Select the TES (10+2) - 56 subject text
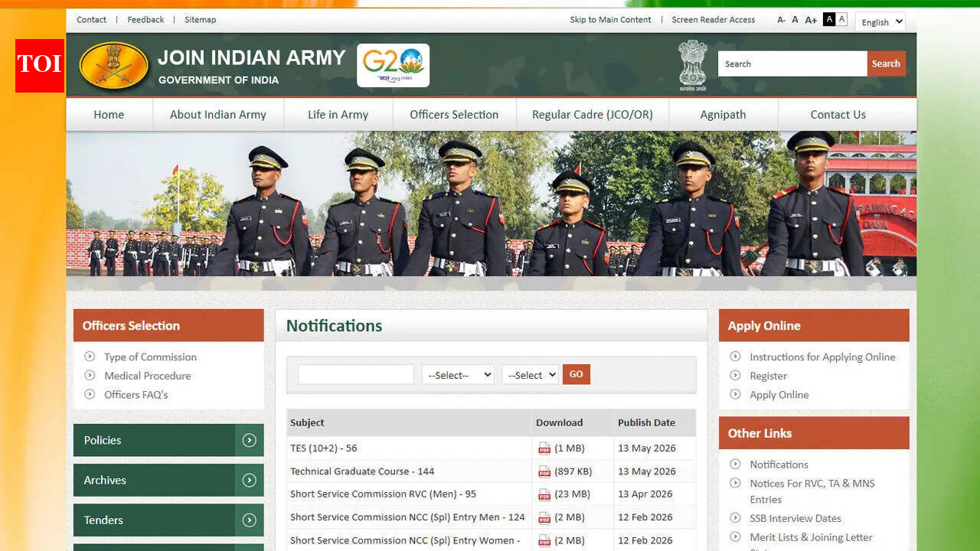 click(x=323, y=448)
